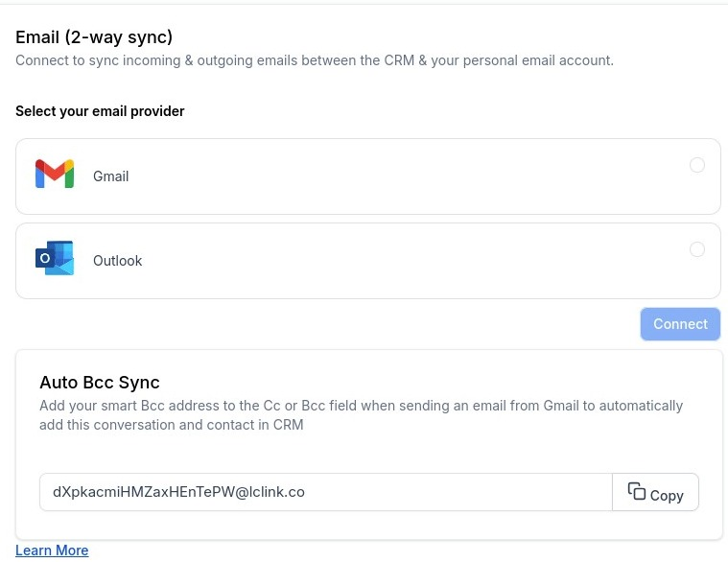Click the Copy button label
The image size is (728, 562).
click(x=667, y=496)
